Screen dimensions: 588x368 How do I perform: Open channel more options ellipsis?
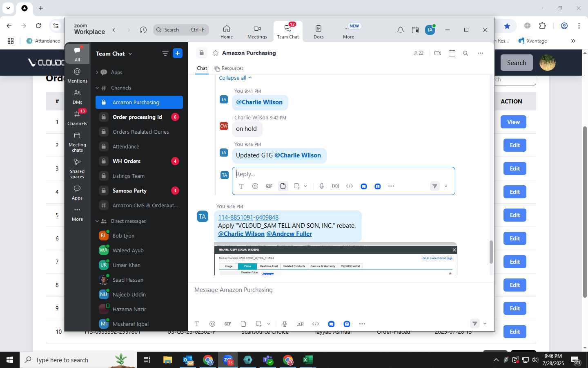[481, 53]
